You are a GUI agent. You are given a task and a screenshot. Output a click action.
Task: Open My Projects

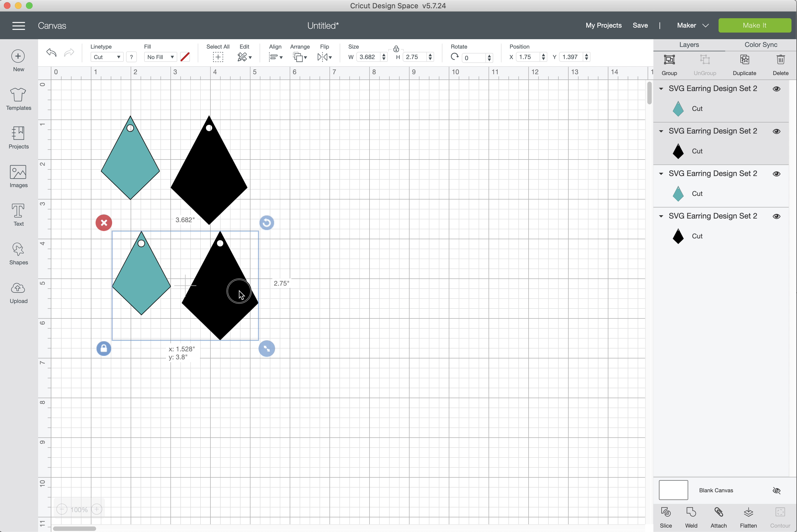(x=603, y=25)
